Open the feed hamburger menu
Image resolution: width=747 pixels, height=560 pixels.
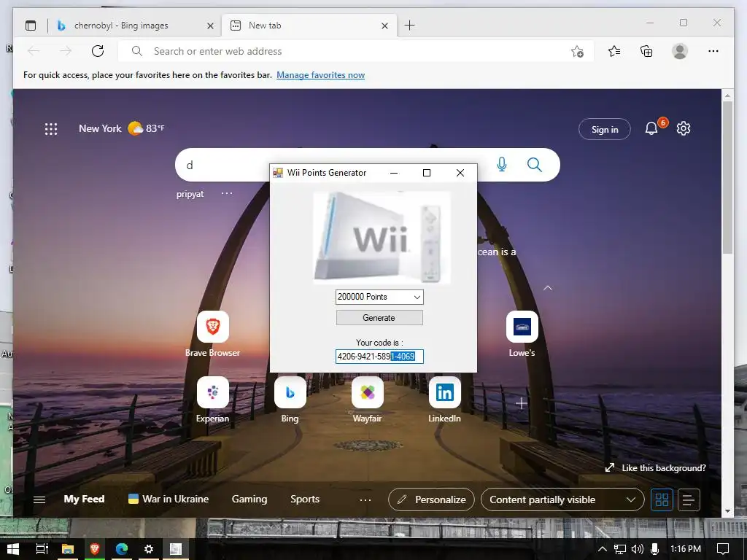click(39, 499)
